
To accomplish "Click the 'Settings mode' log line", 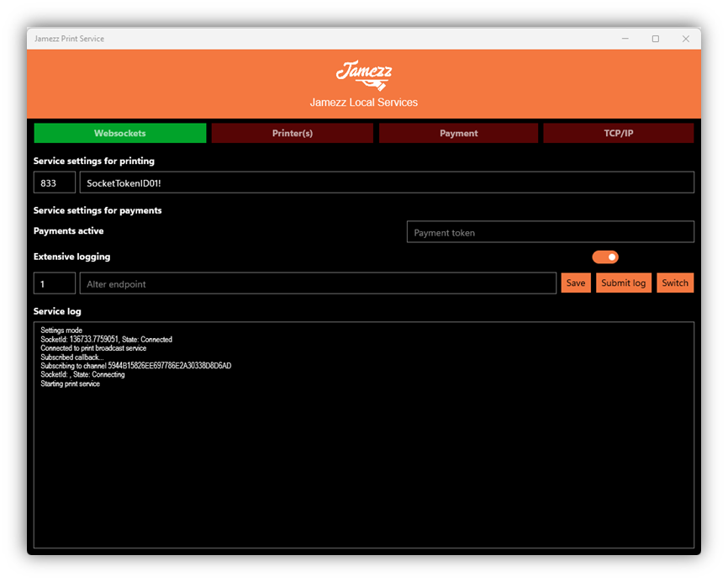I will point(61,331).
